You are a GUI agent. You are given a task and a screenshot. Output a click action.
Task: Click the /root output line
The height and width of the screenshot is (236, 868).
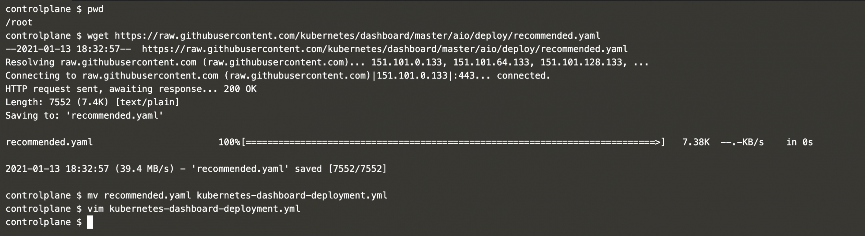pyautogui.click(x=19, y=22)
